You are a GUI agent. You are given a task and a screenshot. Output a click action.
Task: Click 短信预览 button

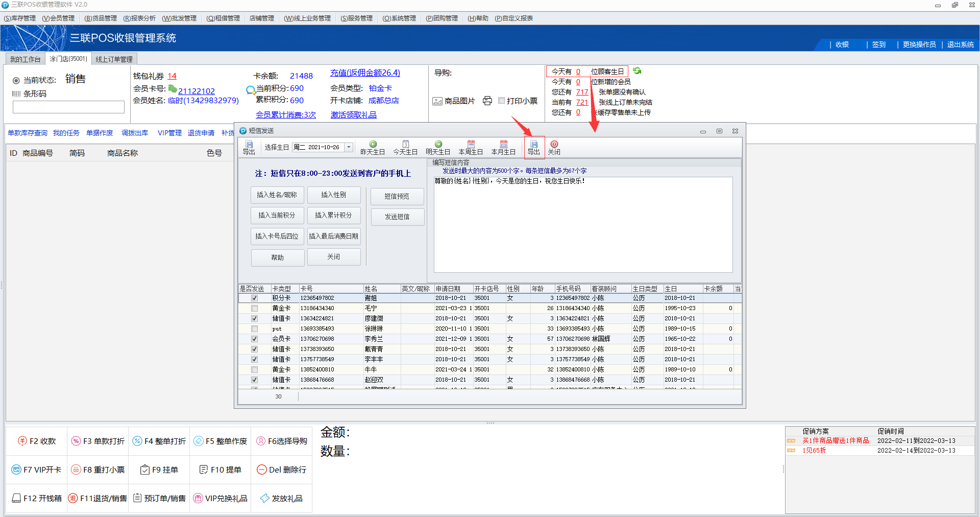tap(397, 196)
